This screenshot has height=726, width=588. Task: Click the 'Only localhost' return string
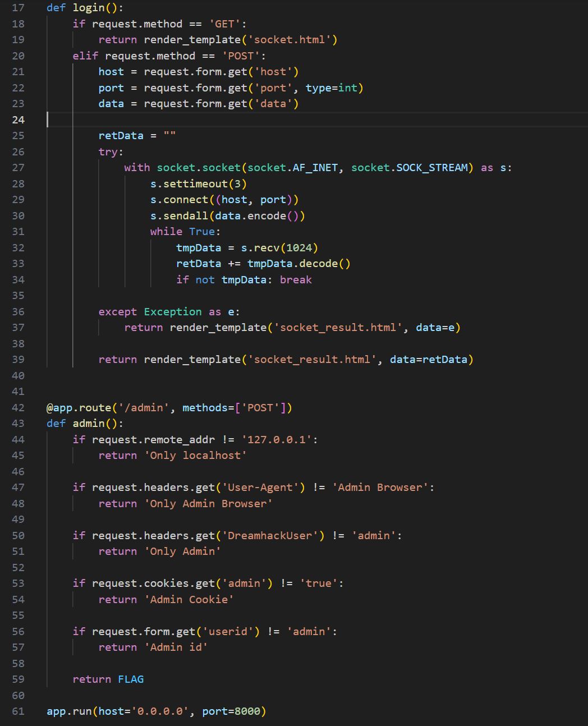click(195, 456)
